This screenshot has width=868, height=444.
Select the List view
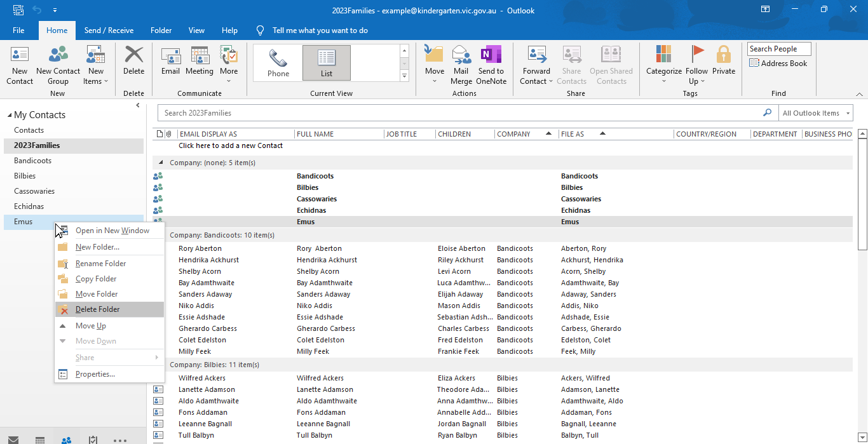[327, 63]
